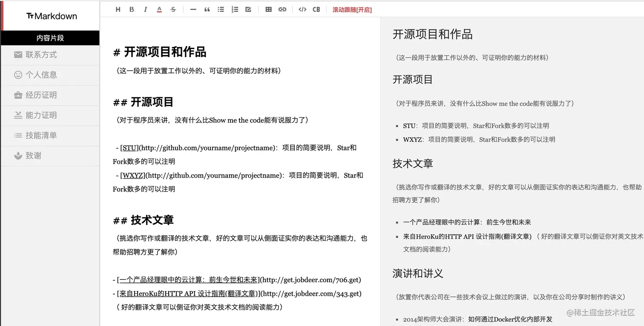This screenshot has width=644, height=326.
Task: Click the editor URL http://get.jobdeer.com/706.get
Action: pyautogui.click(x=310, y=280)
